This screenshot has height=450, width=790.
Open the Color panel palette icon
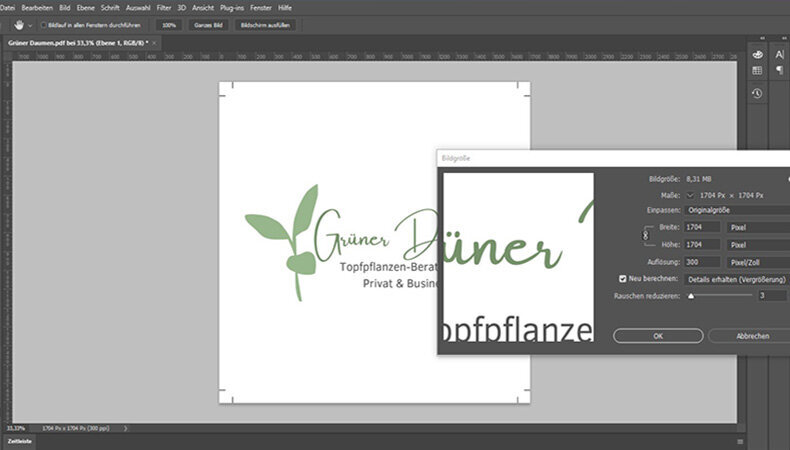757,55
